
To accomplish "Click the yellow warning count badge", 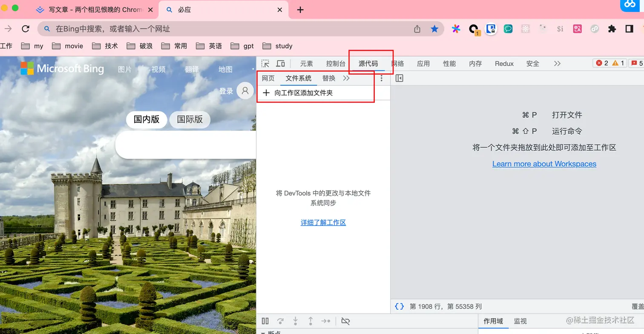I will pos(618,63).
